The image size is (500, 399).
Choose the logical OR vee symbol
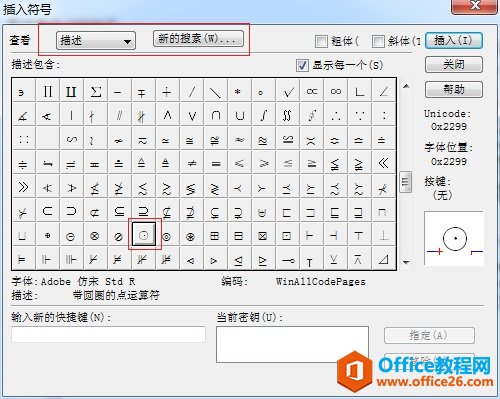coord(192,115)
